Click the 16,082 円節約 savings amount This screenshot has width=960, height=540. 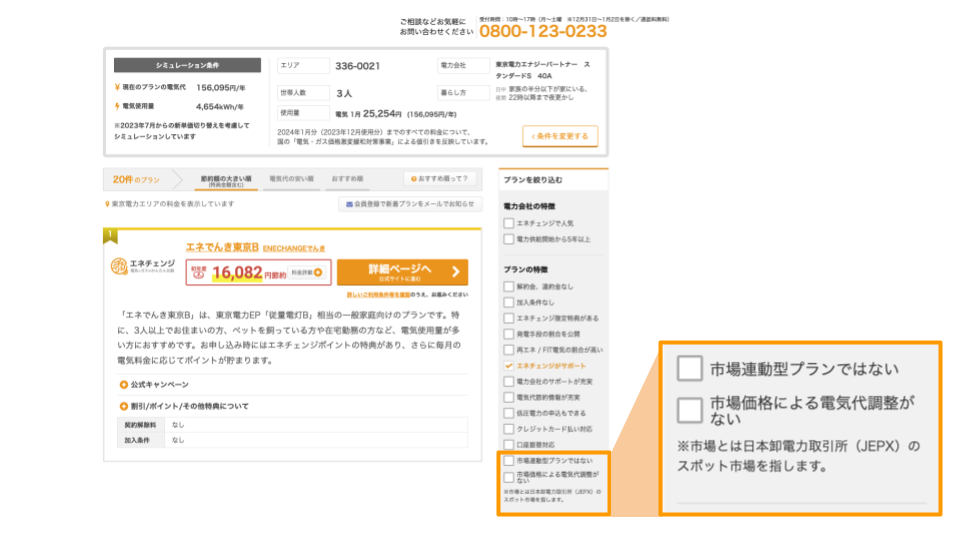coord(249,273)
